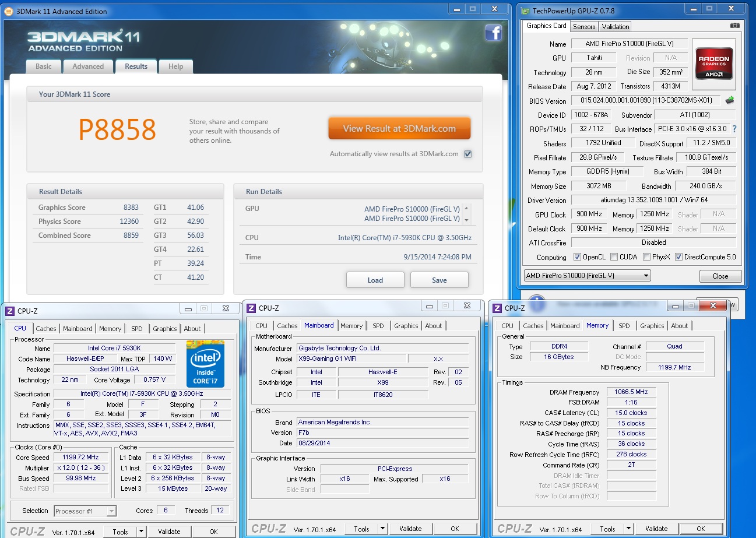The height and width of the screenshot is (538, 756).
Task: Click the Close button in GPU-Z
Action: point(720,276)
